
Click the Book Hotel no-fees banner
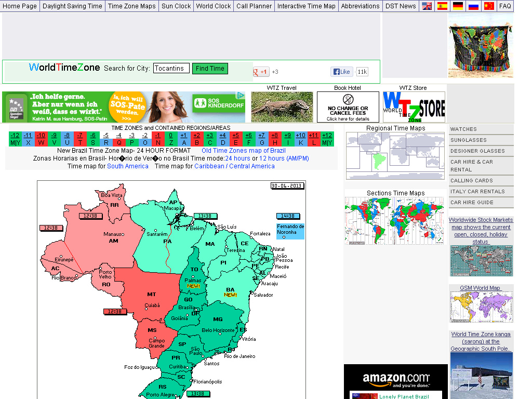click(x=348, y=107)
